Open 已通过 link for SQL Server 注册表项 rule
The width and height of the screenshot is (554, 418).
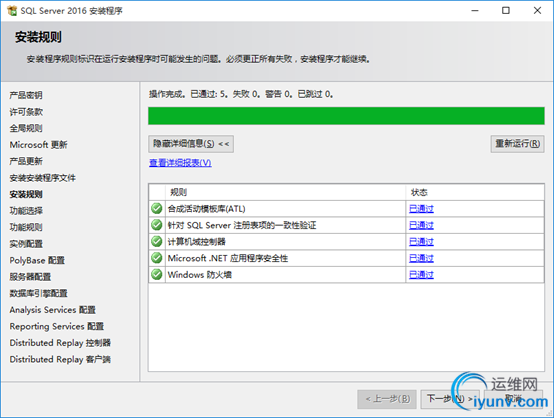point(421,225)
